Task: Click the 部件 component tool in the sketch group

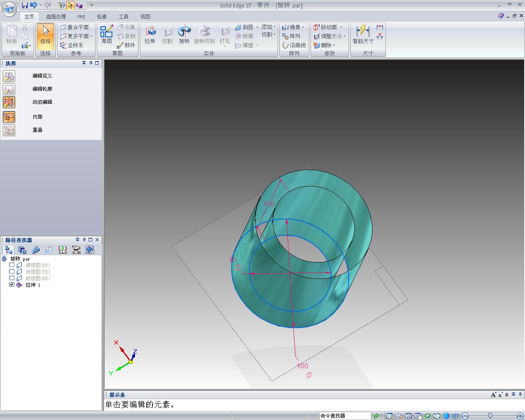Action: point(126,45)
